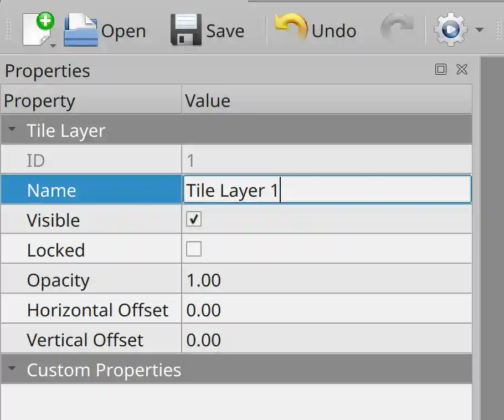Viewport: 504px width, 420px height.
Task: Click the float/undock icon on the Properties panel
Action: tap(441, 70)
